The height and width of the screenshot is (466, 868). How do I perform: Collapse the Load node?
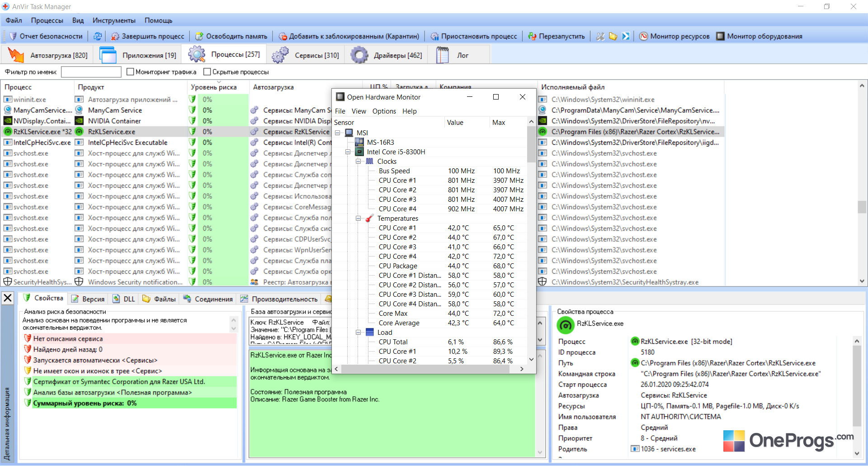pyautogui.click(x=359, y=333)
